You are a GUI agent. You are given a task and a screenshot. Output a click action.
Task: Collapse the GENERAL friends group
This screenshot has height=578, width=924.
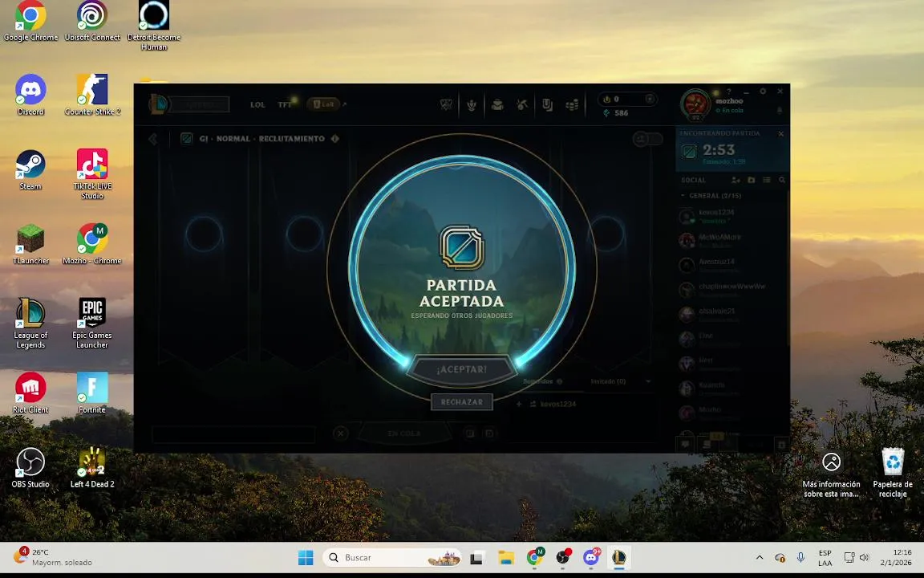[x=683, y=195]
